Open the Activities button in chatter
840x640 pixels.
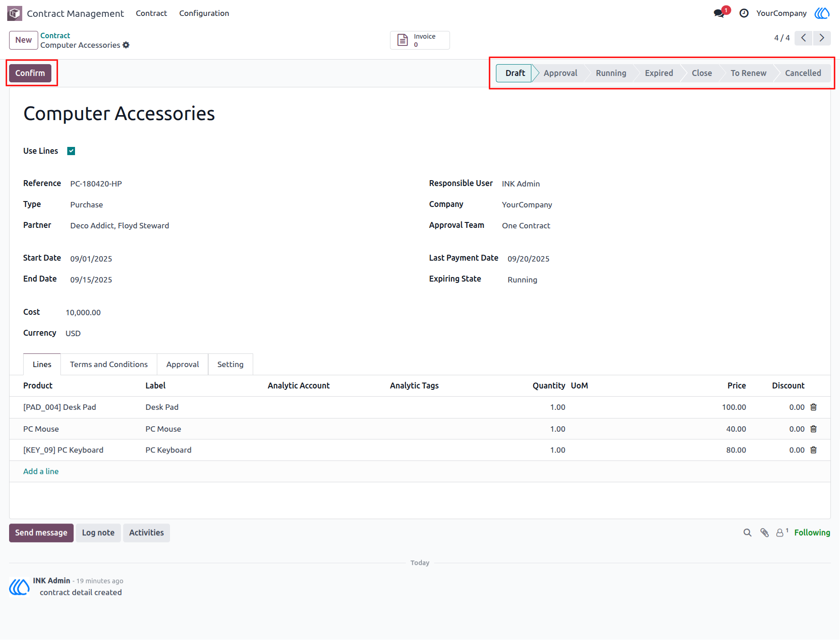(146, 533)
